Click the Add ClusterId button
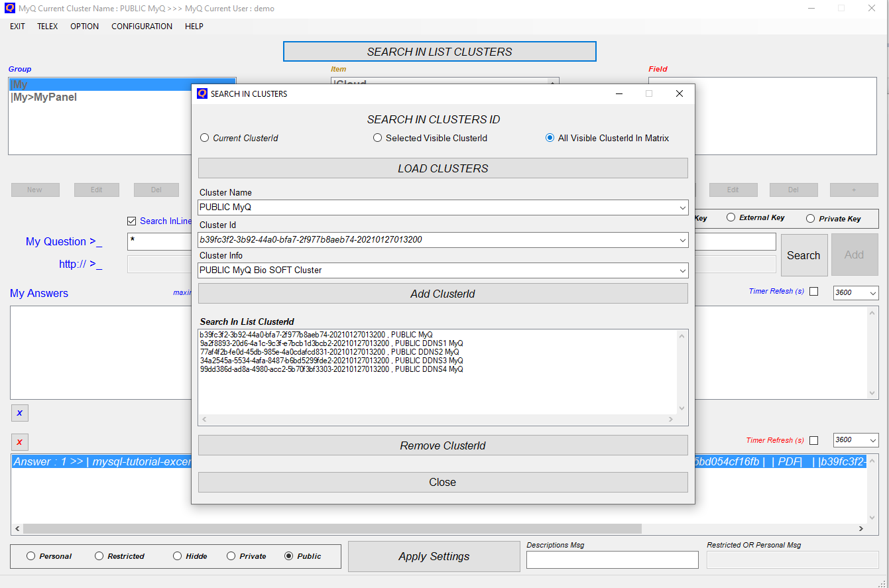Screen dimensions: 889x588 point(443,294)
